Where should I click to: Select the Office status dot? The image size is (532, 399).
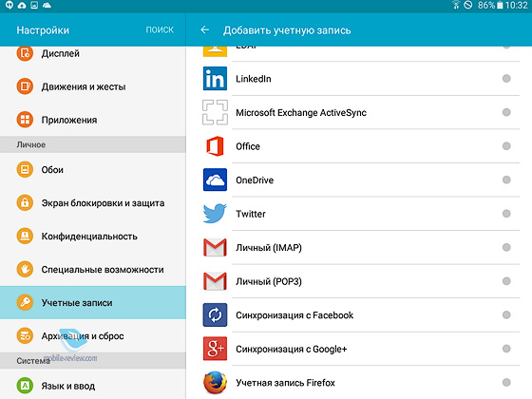click(x=506, y=146)
